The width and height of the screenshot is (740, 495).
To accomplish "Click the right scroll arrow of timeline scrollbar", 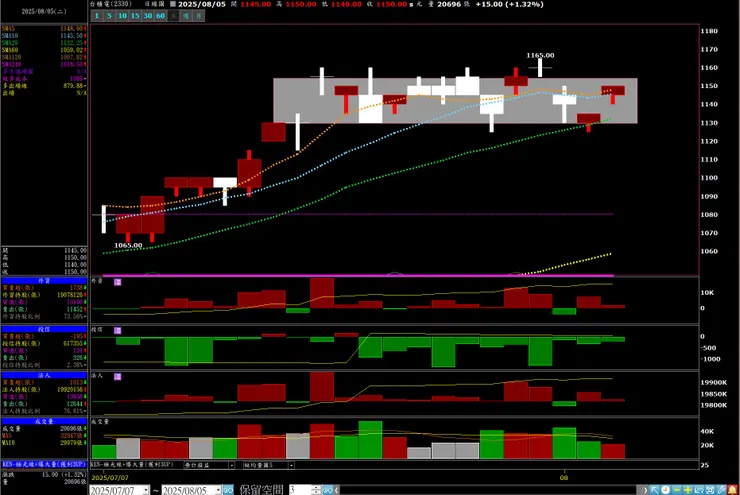I will (645, 490).
